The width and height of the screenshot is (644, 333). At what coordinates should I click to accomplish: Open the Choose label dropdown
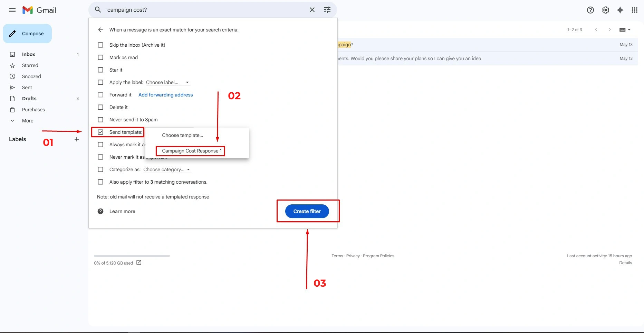167,82
